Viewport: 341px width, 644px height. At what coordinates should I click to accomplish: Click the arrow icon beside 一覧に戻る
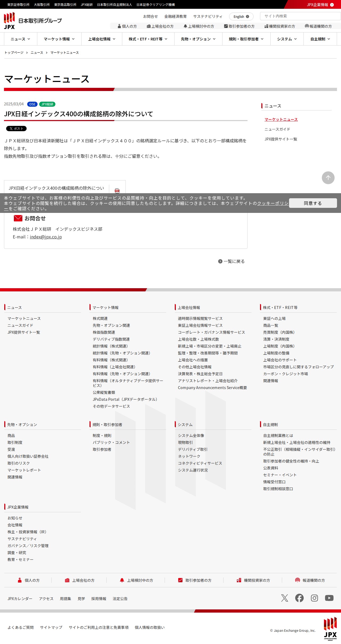tap(220, 261)
